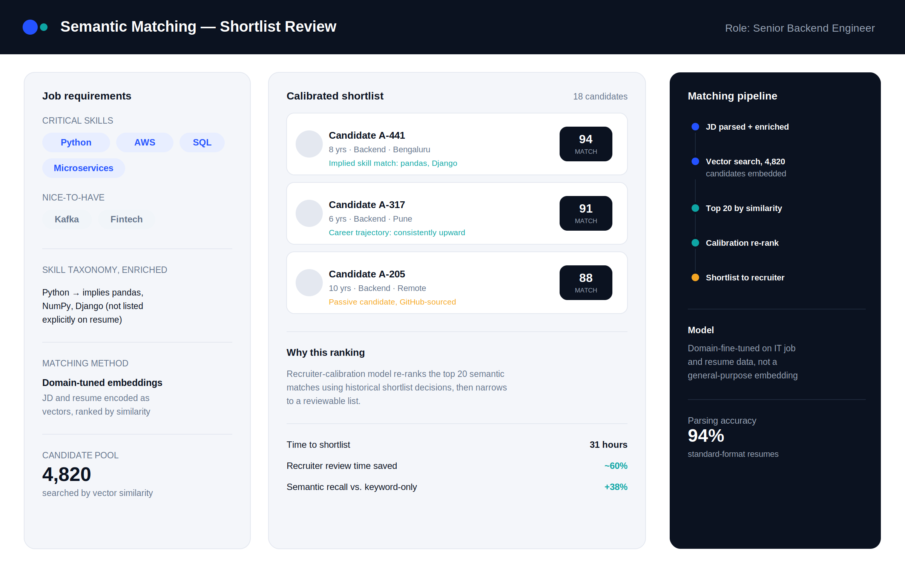
Task: Click Implied skill match: pandas, Django note
Action: 393,164
